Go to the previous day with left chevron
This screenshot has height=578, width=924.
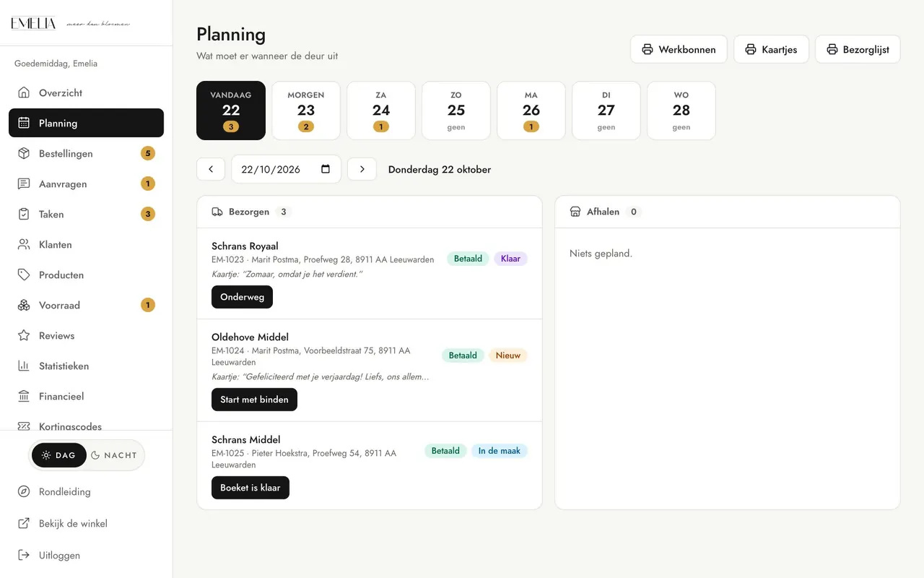click(211, 169)
